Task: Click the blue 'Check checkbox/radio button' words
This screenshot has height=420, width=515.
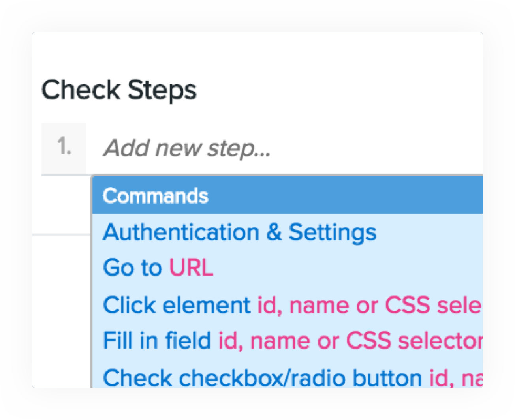Action: 262,378
